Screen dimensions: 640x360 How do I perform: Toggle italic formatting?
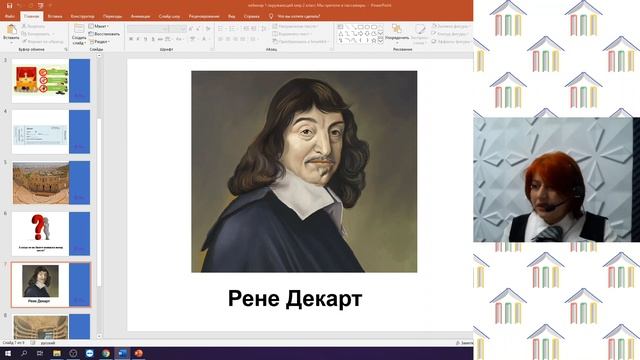click(x=138, y=39)
